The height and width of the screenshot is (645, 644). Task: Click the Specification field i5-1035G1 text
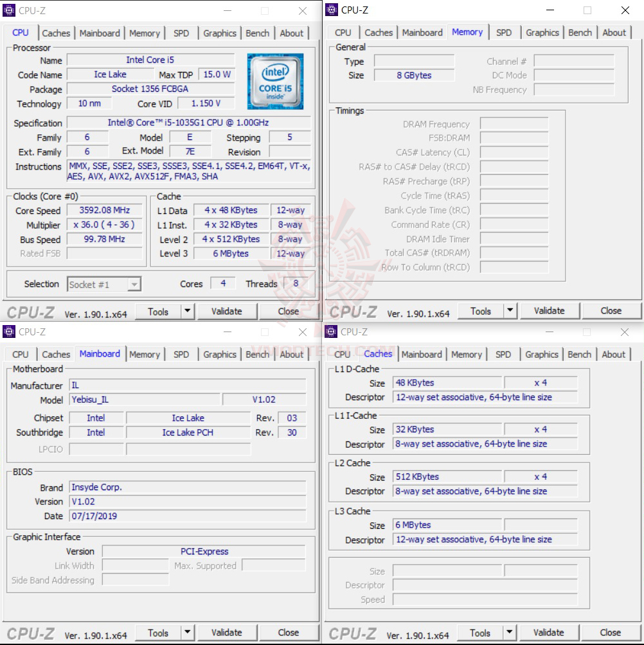coord(188,123)
